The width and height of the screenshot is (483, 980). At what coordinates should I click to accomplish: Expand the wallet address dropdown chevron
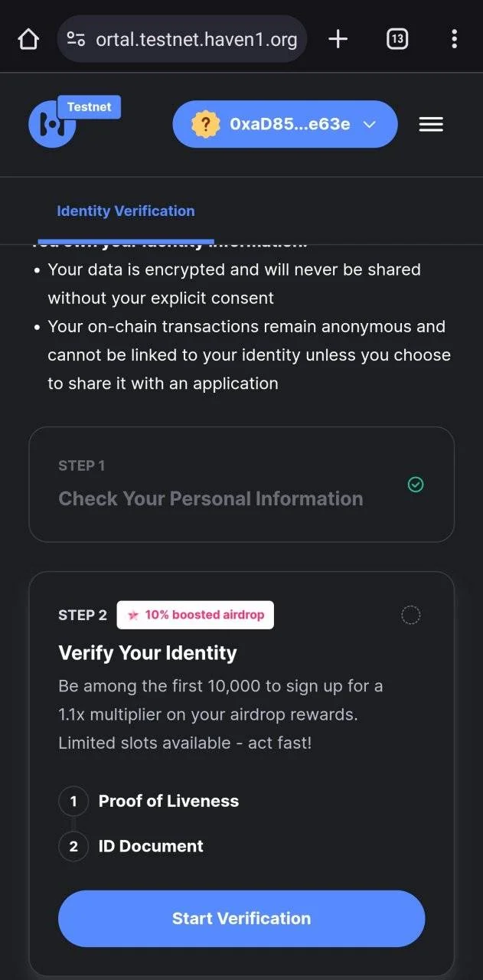pos(369,124)
